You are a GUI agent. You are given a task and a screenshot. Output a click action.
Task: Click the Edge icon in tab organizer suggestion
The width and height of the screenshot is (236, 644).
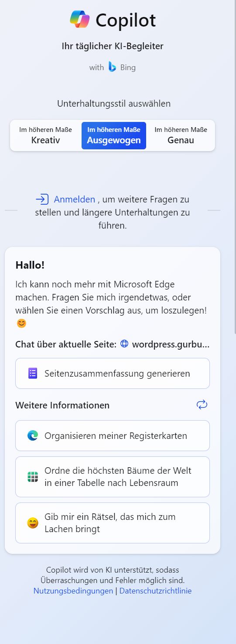click(x=33, y=435)
